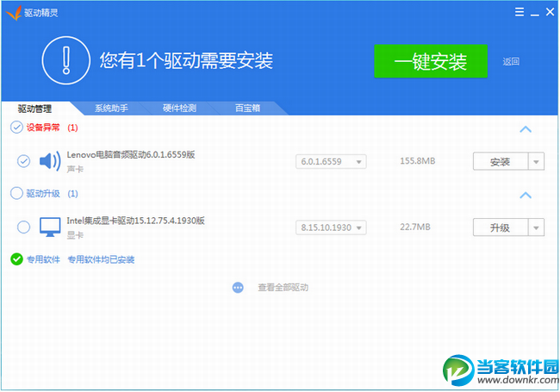The height and width of the screenshot is (392, 560).
Task: Toggle the 设备异常 group checkbox
Action: coord(16,128)
